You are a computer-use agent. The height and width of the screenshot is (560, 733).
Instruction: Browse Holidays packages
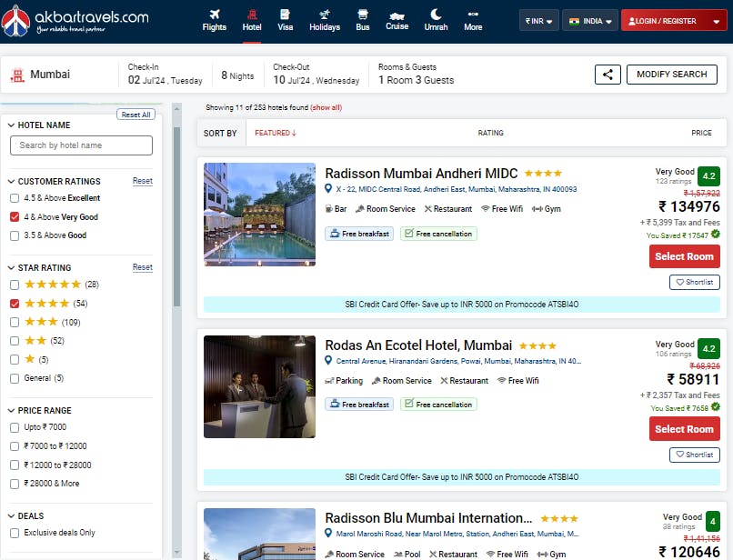point(325,21)
